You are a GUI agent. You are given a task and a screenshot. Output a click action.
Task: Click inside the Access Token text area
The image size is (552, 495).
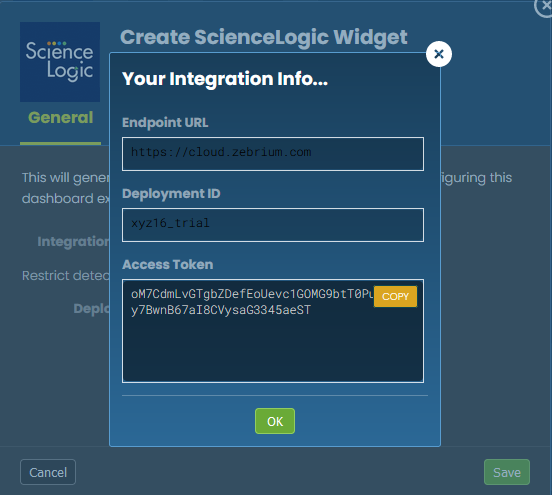coord(273,331)
